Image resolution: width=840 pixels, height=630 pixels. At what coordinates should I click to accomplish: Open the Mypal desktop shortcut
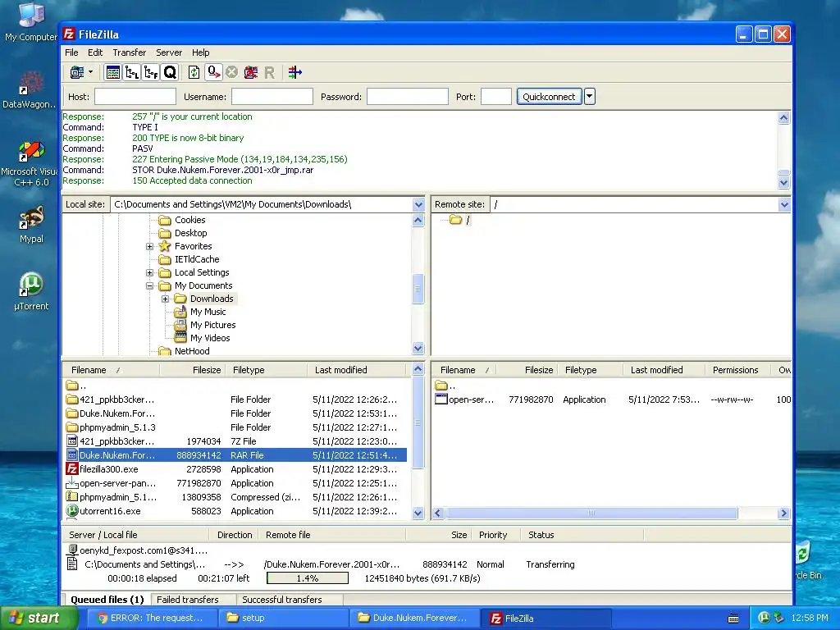(x=32, y=226)
